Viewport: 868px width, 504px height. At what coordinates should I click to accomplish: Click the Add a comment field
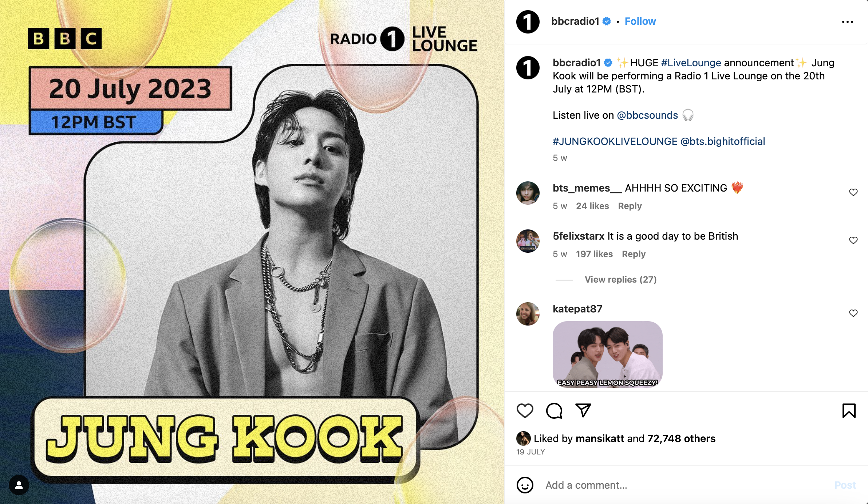click(x=684, y=485)
